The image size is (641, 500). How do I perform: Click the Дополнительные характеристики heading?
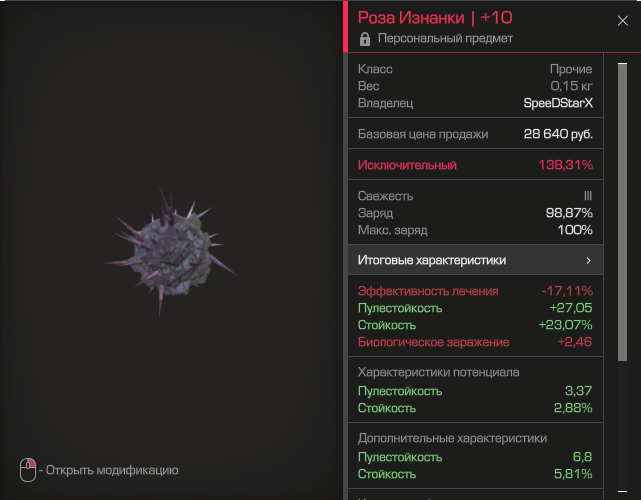pyautogui.click(x=452, y=438)
